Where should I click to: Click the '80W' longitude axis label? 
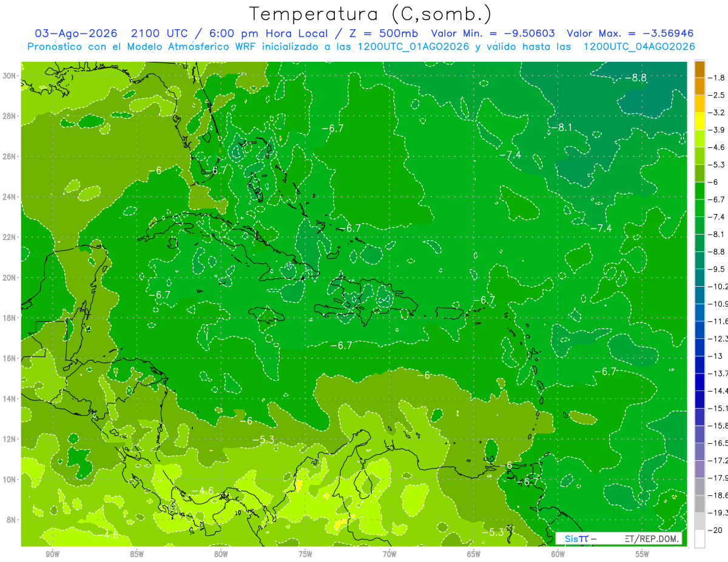(221, 554)
